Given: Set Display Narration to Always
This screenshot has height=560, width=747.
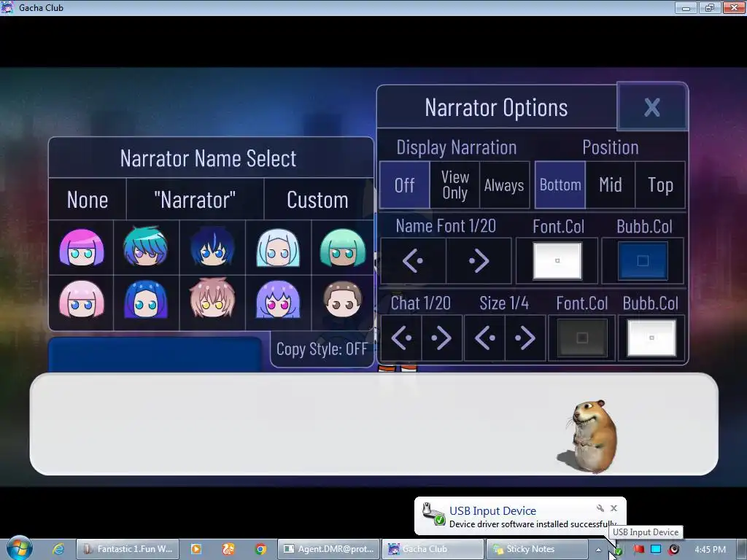Looking at the screenshot, I should tap(504, 184).
